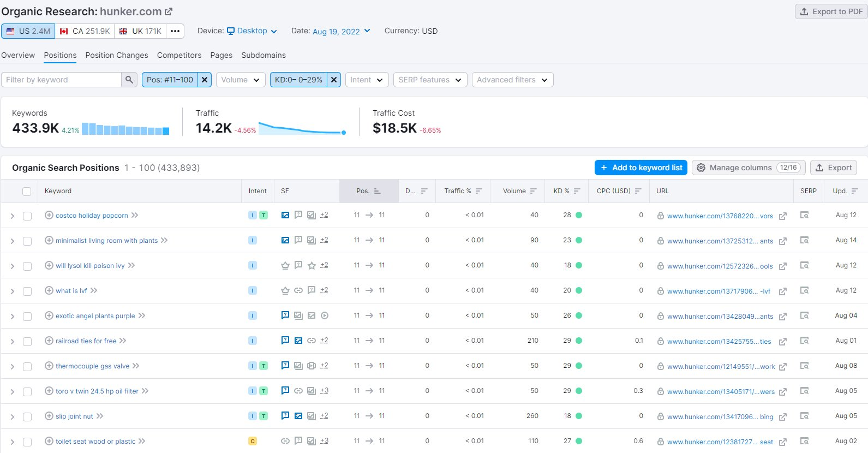Open hunker.com external link icon in title
868x453 pixels.
(169, 11)
